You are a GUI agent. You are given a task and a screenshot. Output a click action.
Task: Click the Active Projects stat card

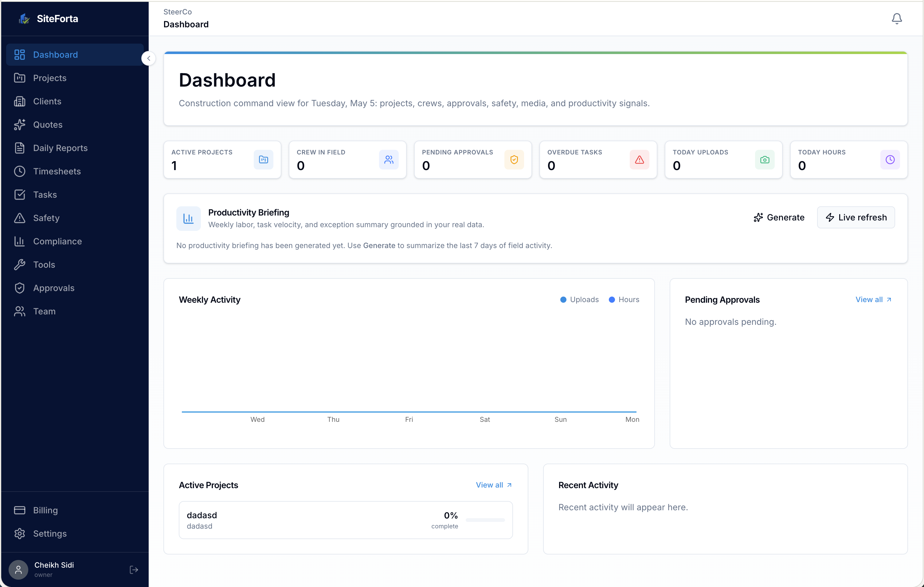point(222,160)
